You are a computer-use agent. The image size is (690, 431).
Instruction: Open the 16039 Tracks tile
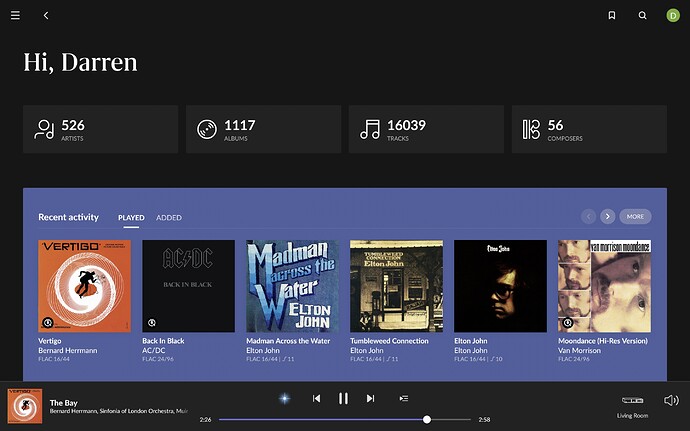(x=426, y=129)
